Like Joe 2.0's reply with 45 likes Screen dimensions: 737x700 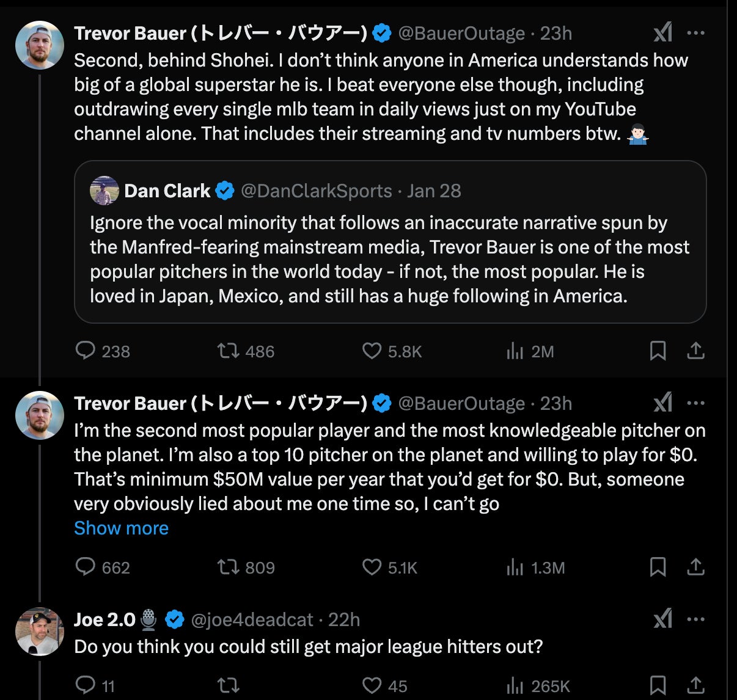[x=372, y=686]
